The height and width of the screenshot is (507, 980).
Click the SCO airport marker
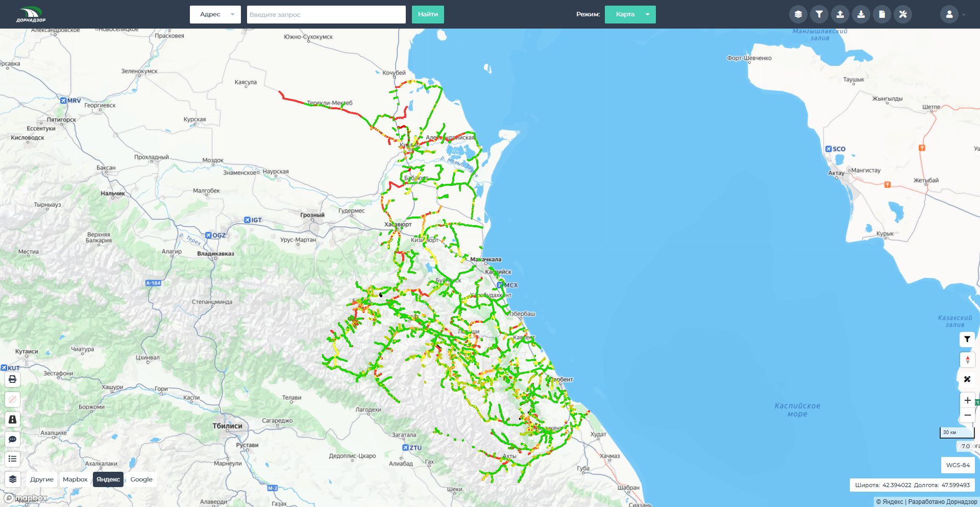(x=836, y=149)
